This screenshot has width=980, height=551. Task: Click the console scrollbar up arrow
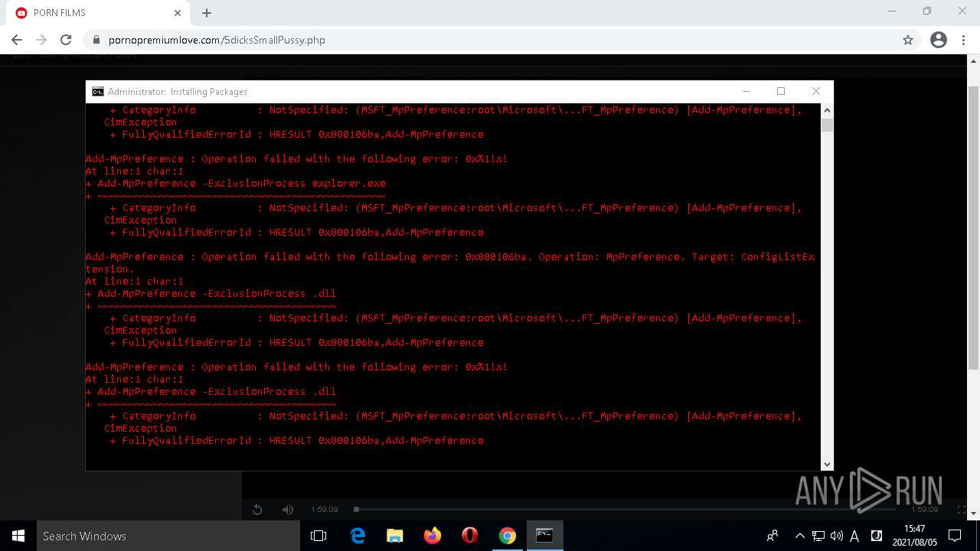pyautogui.click(x=827, y=109)
